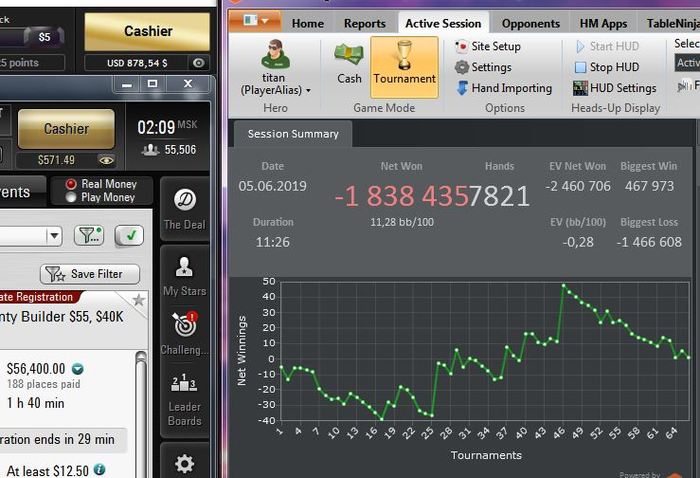700x478 pixels.
Task: Switch game mode to Cash
Action: click(349, 65)
